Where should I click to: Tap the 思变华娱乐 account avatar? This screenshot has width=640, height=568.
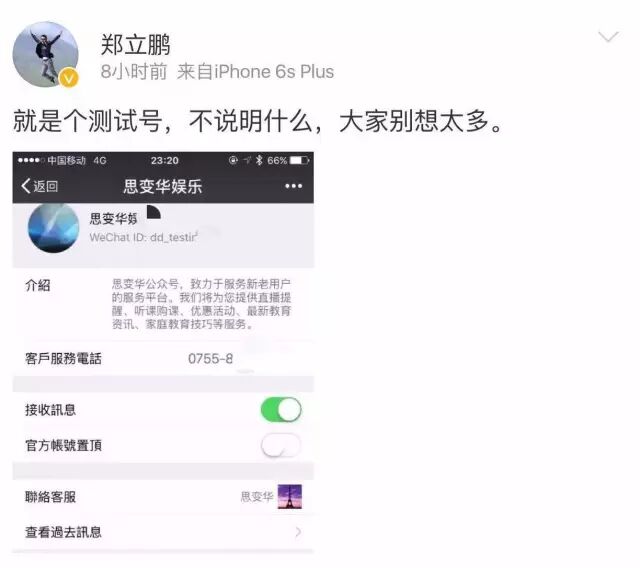[x=53, y=228]
